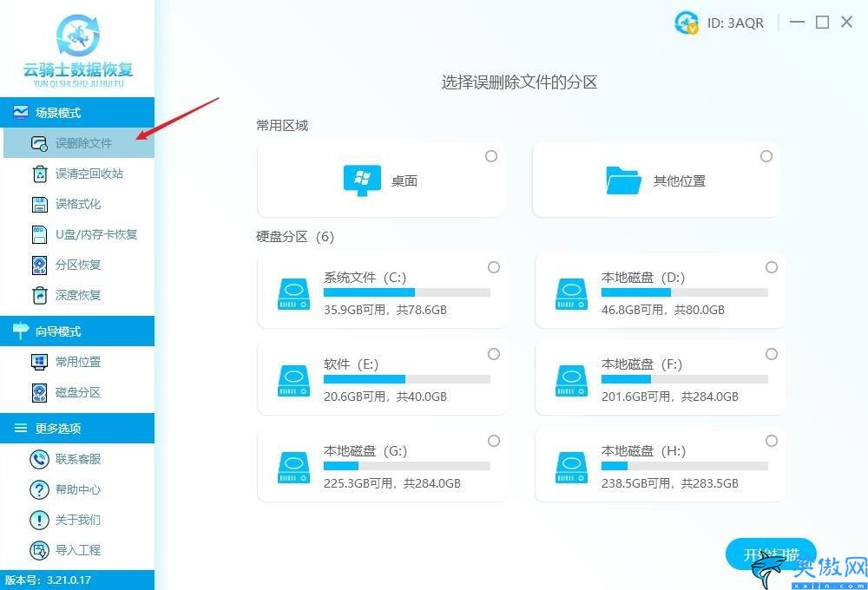
Task: Click the 误格式化 floppy disk icon
Action: [40, 204]
